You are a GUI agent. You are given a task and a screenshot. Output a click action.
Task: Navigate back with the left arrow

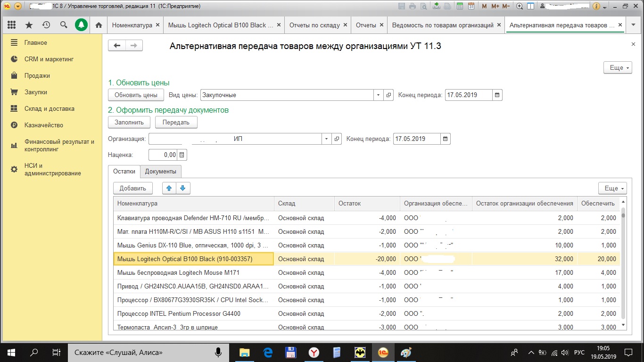(x=117, y=45)
